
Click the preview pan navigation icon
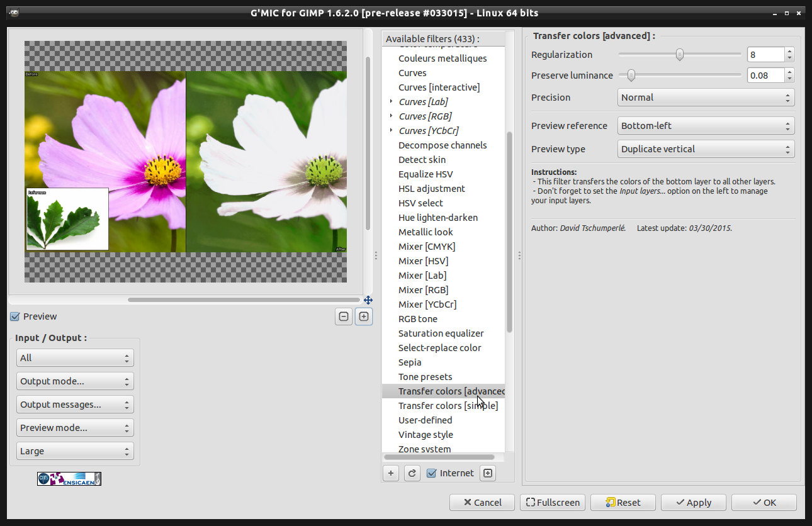368,300
